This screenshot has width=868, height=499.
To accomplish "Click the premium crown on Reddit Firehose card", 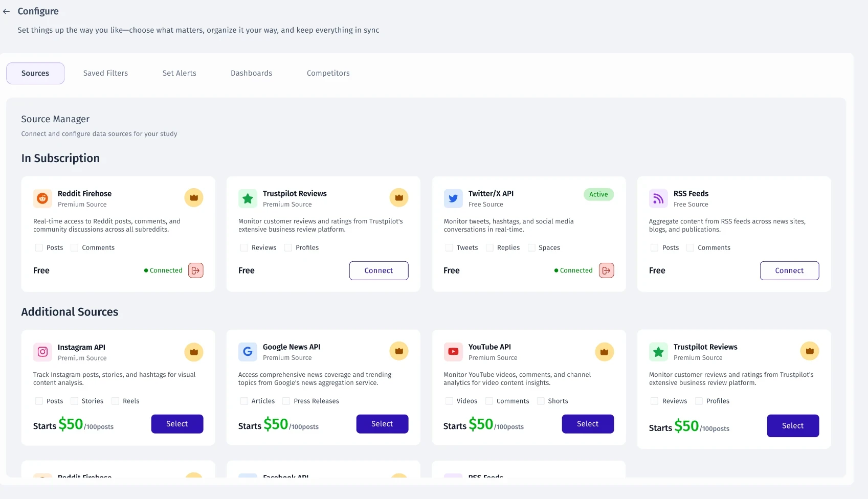I will point(194,197).
